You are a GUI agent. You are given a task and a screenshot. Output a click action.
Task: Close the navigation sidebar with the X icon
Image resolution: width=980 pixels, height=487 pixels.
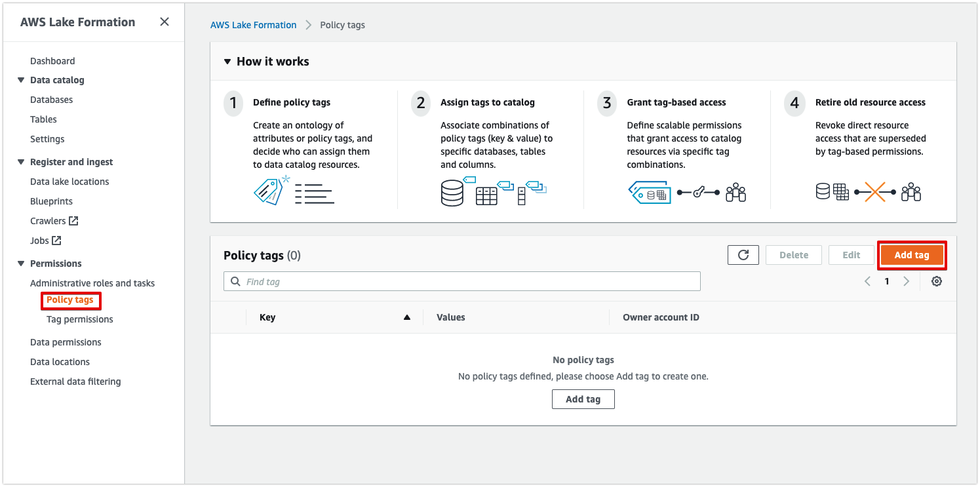point(164,21)
